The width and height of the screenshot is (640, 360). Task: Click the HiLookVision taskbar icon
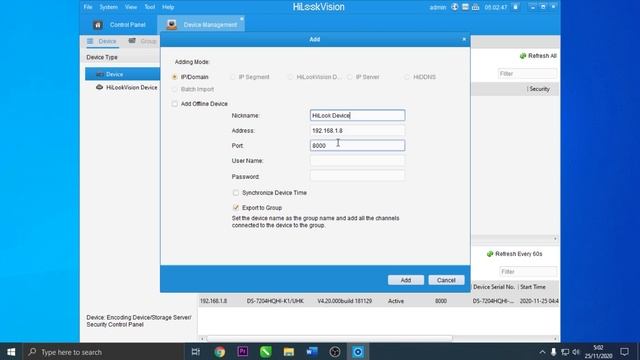point(358,351)
